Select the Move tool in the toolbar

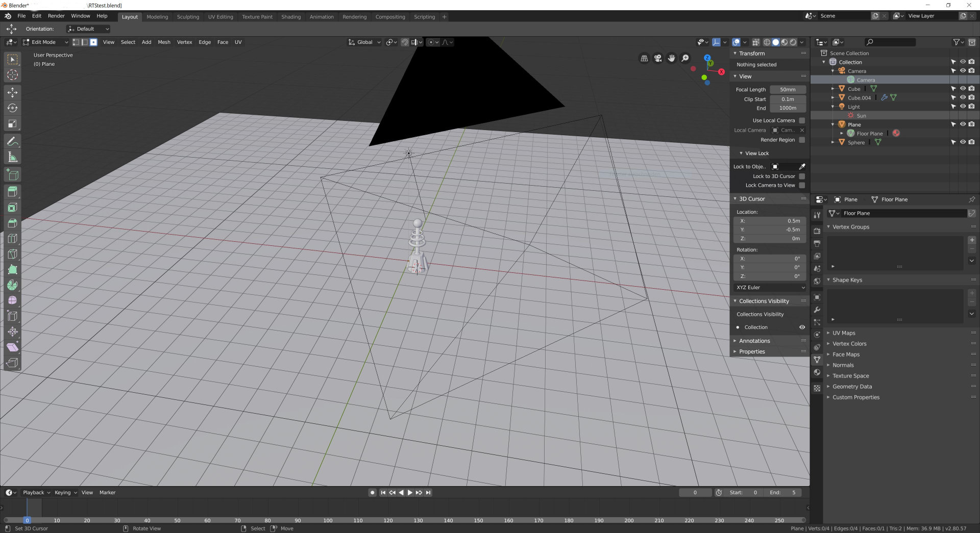tap(12, 92)
